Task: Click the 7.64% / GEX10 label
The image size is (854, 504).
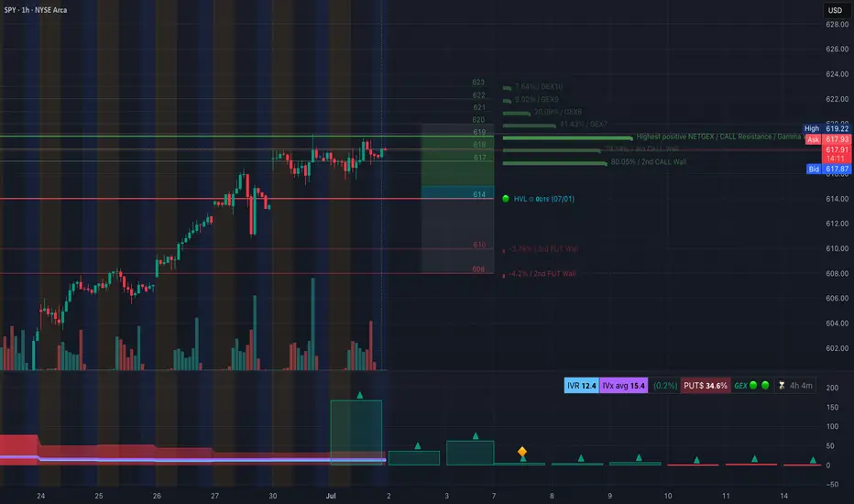Action: coord(539,87)
